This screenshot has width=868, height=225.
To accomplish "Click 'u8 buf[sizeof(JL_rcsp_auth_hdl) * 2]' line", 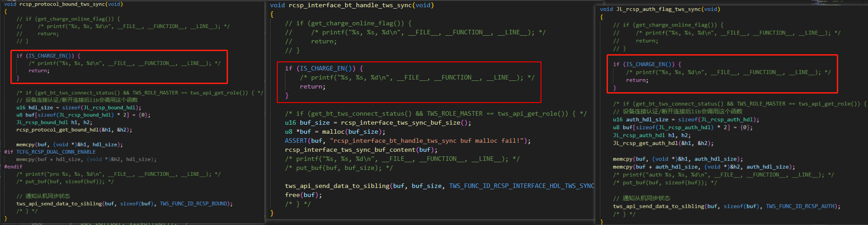I will (x=683, y=127).
